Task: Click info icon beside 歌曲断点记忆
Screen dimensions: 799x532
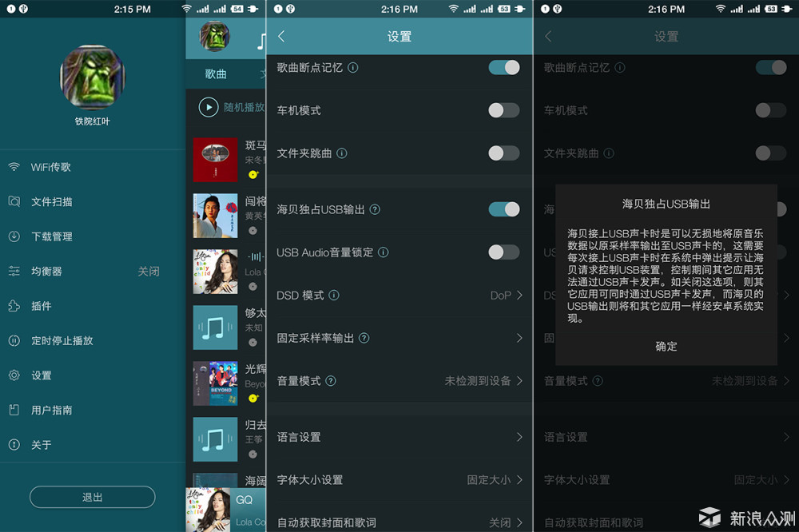Action: click(353, 68)
